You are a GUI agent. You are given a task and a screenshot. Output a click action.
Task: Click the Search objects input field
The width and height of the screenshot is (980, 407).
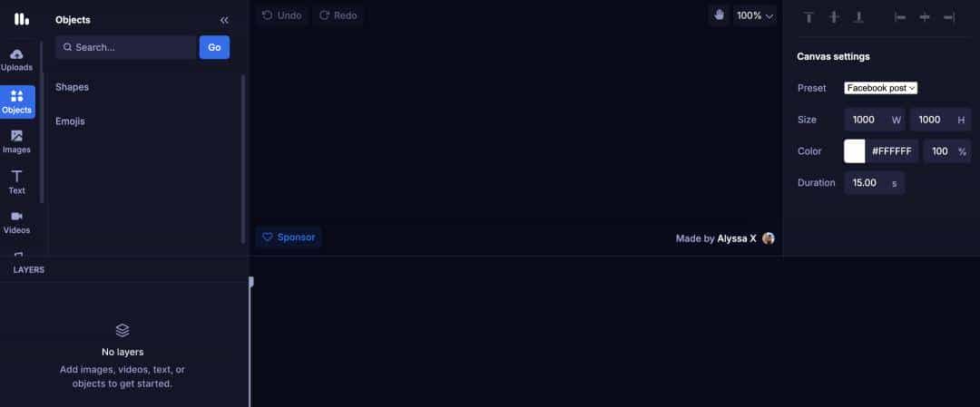point(126,47)
